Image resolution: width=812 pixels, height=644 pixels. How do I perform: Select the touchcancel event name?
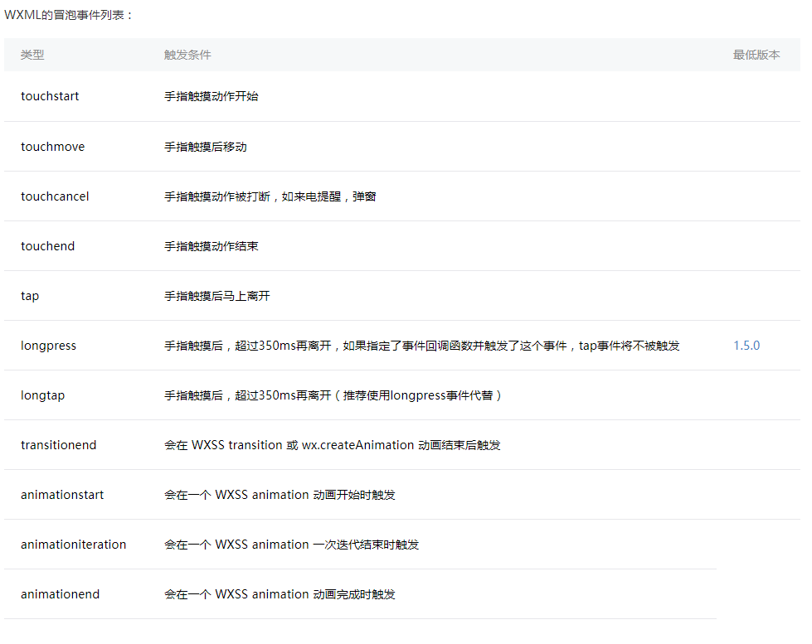click(55, 196)
